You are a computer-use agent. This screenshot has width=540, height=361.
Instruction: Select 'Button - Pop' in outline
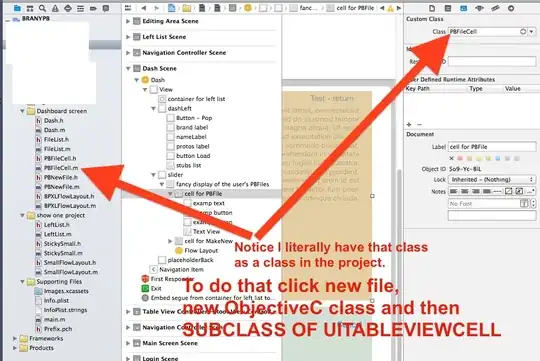(x=194, y=118)
